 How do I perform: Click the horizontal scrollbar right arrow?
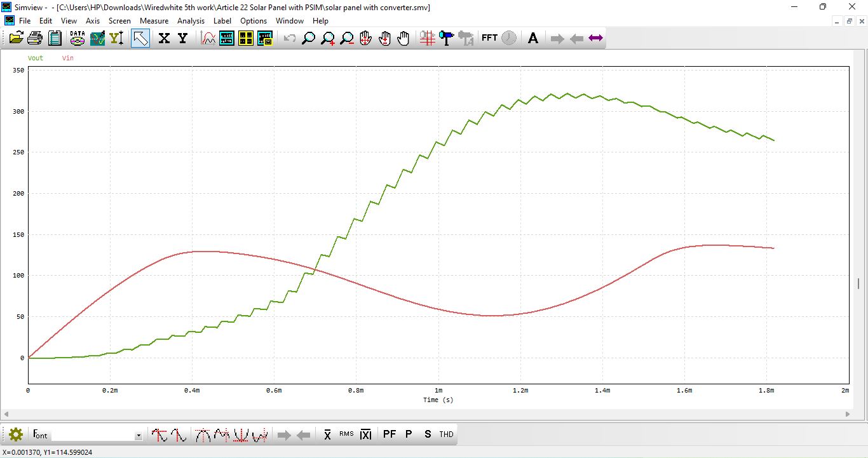point(846,414)
